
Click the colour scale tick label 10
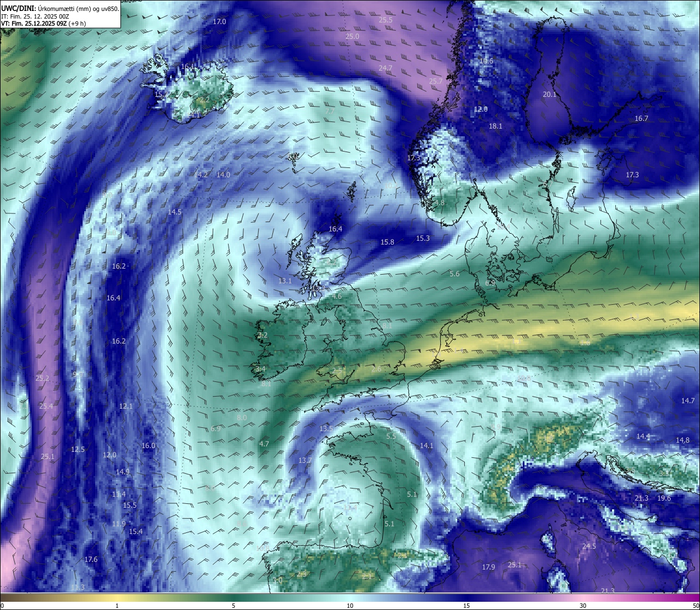point(350,605)
